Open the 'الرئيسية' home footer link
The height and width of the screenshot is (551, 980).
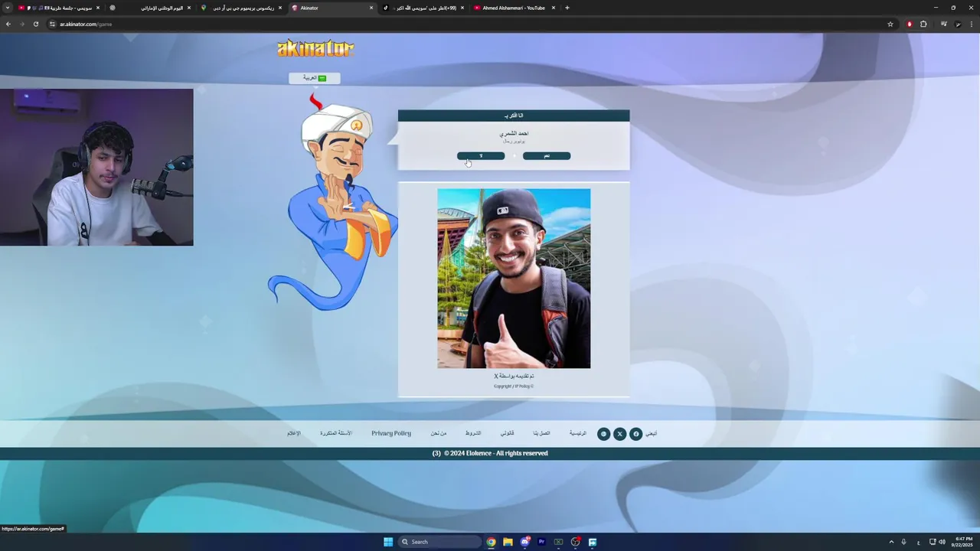[578, 433]
